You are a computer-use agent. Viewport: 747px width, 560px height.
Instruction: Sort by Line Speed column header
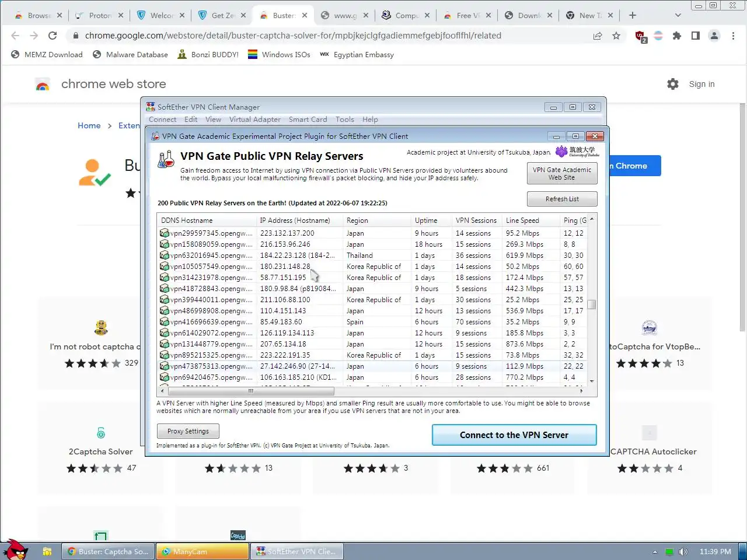(530, 220)
